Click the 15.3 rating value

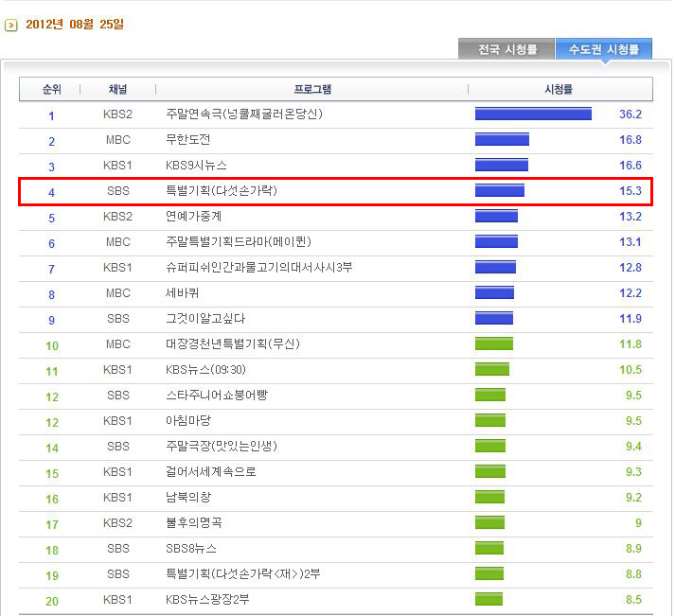click(631, 190)
